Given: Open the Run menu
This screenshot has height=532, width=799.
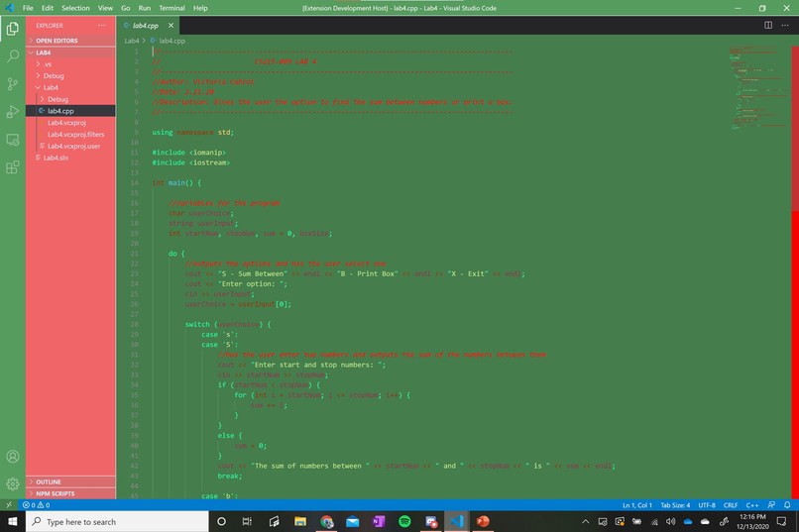Looking at the screenshot, I should [145, 8].
